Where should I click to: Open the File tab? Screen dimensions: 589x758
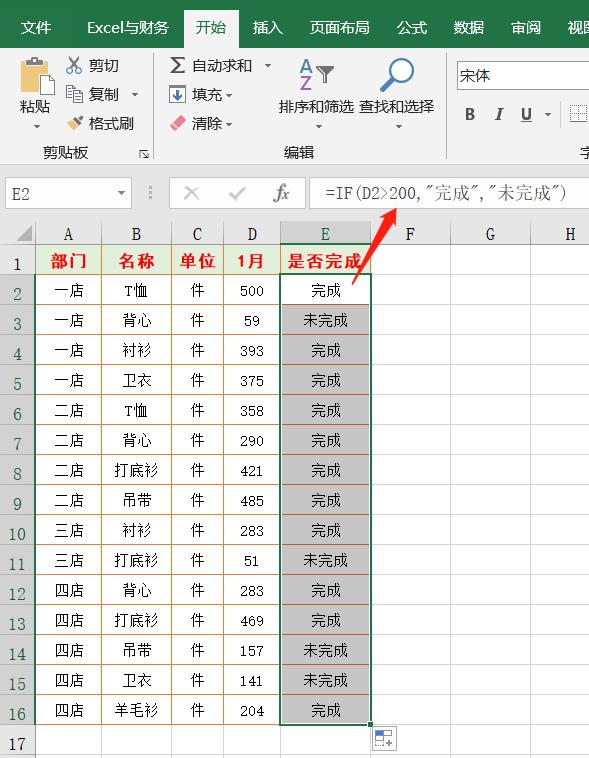pyautogui.click(x=36, y=28)
